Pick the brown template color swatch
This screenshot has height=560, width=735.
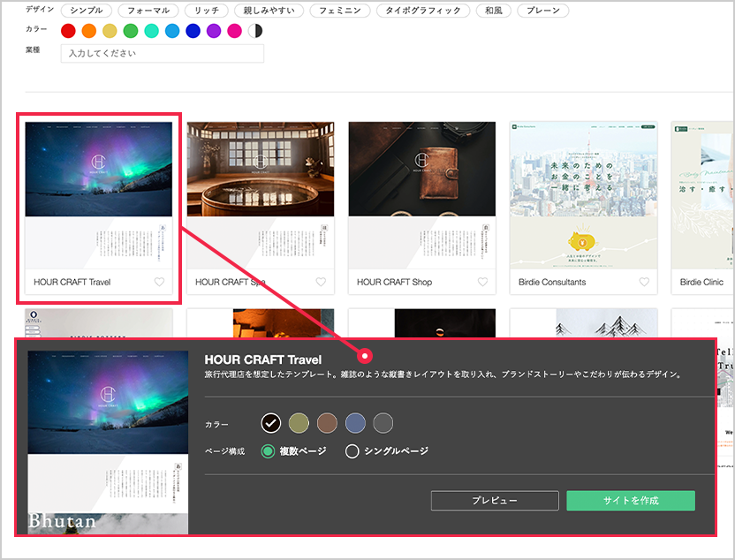(x=327, y=423)
